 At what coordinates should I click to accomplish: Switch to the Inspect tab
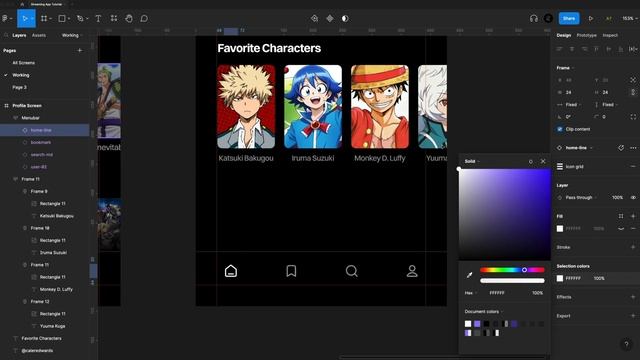click(610, 36)
